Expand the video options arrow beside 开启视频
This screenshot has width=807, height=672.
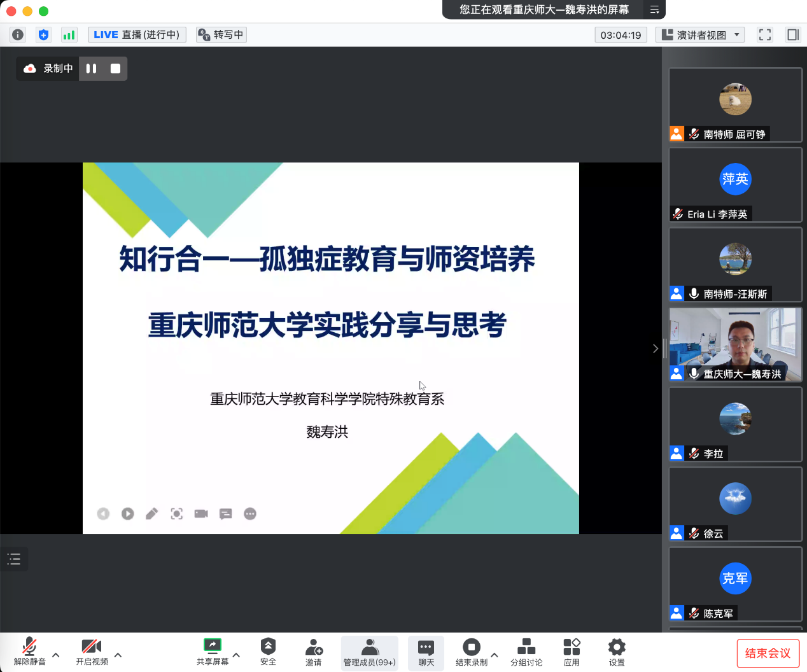pyautogui.click(x=118, y=654)
